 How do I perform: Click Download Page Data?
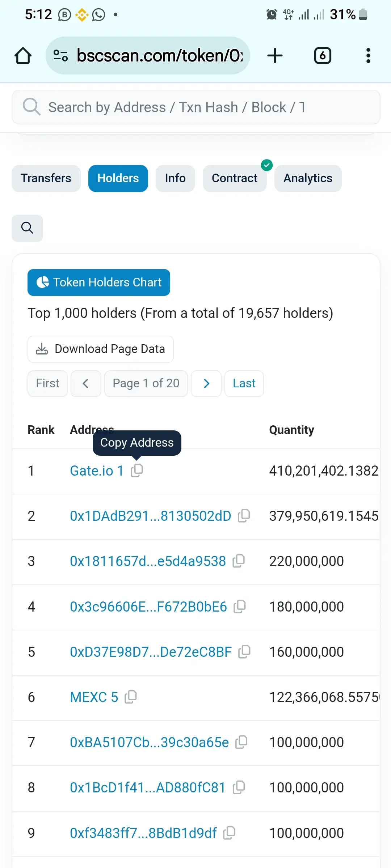coord(101,349)
